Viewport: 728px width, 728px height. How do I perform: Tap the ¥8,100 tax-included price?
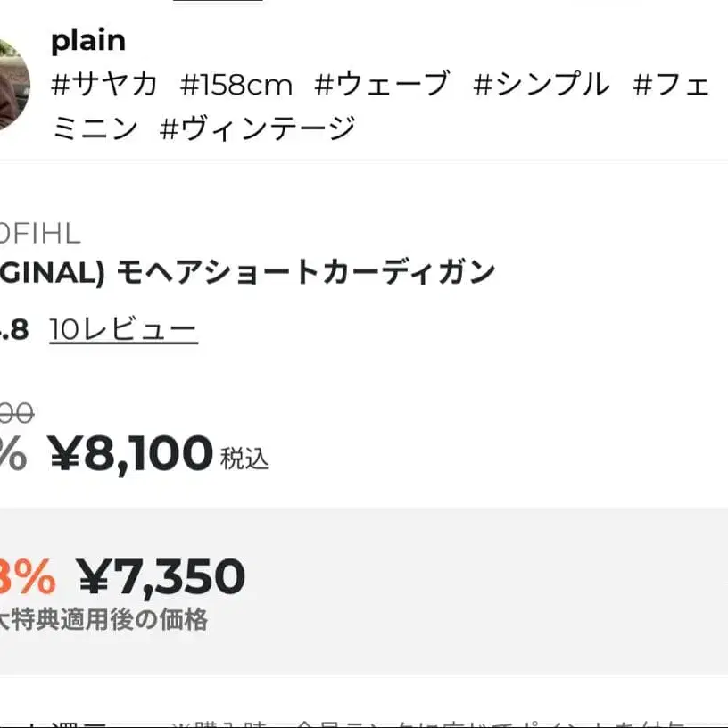(x=130, y=453)
